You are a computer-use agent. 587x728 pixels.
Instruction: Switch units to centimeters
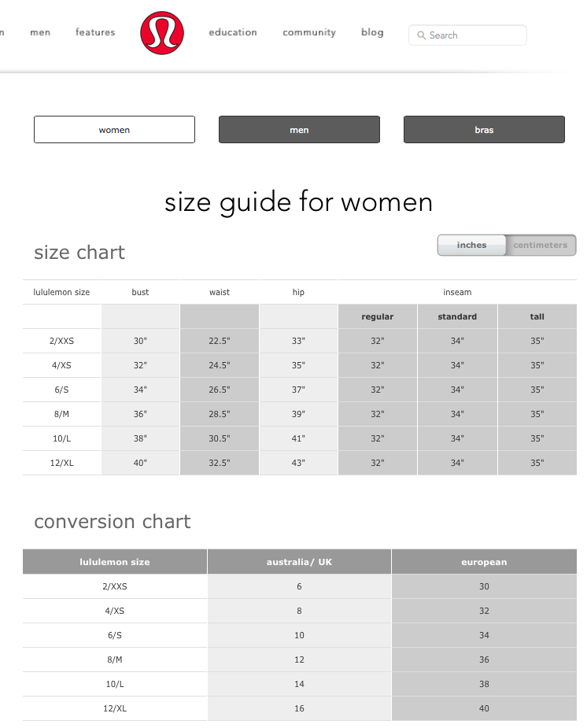coord(540,246)
